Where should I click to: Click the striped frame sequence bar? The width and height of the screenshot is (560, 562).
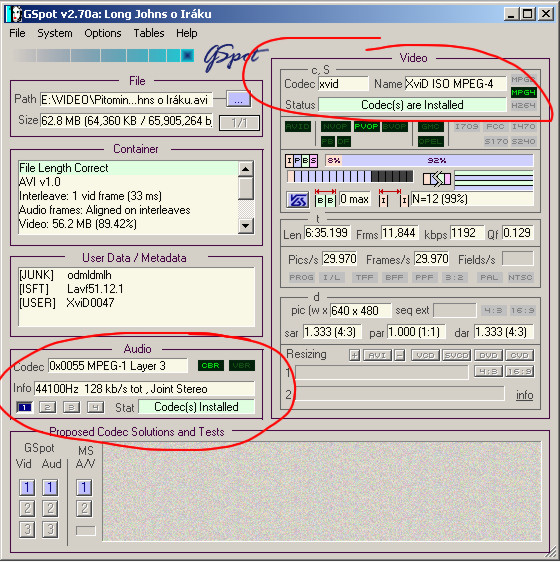pos(350,176)
